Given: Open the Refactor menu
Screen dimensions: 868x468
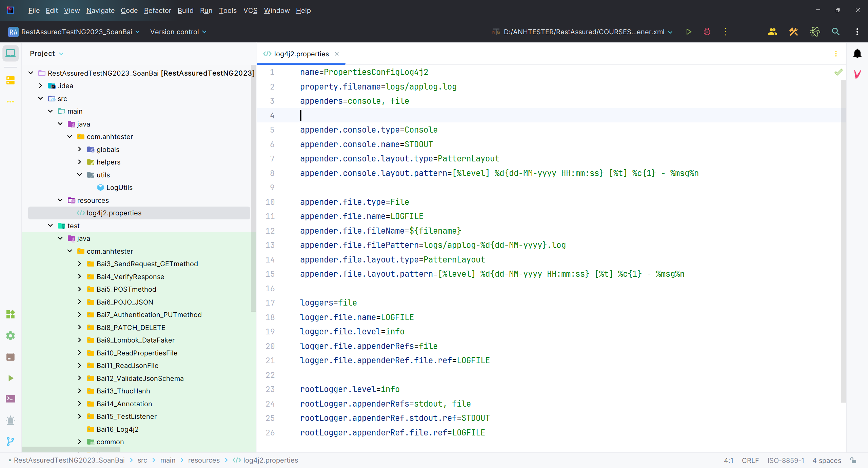Looking at the screenshot, I should pyautogui.click(x=158, y=11).
